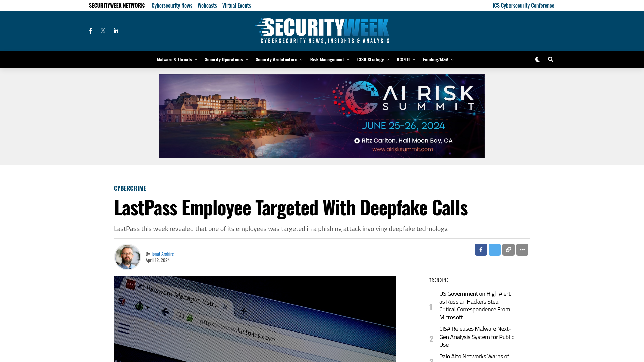Click author link Ionut Arghire
644x362 pixels.
(162, 253)
